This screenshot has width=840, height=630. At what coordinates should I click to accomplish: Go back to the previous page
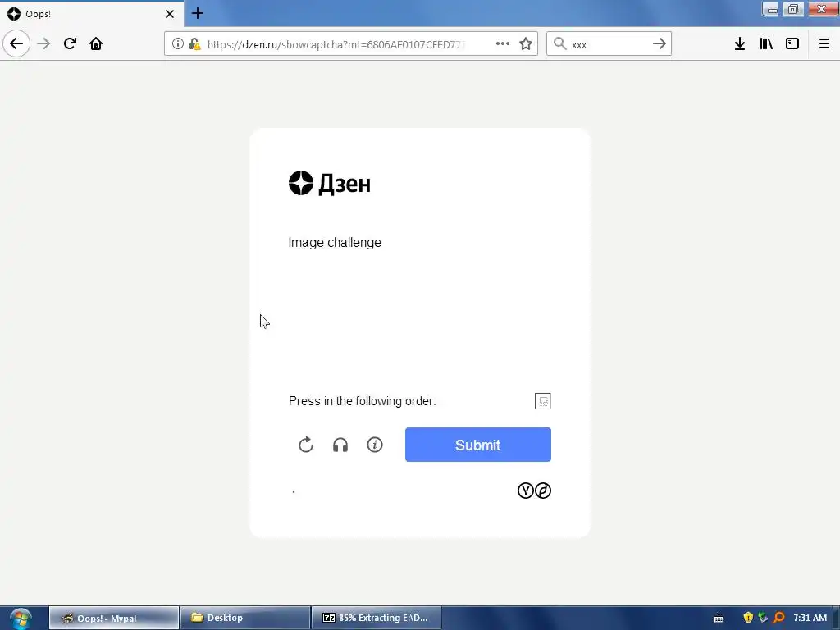point(16,43)
